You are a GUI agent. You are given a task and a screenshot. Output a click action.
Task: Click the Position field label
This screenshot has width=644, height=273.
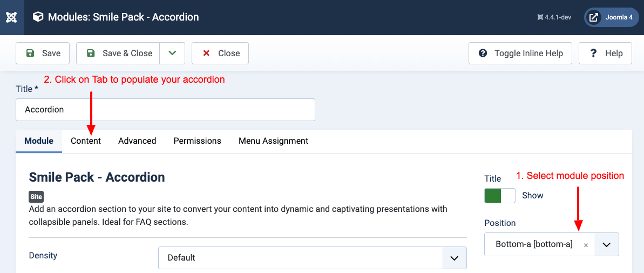point(500,223)
